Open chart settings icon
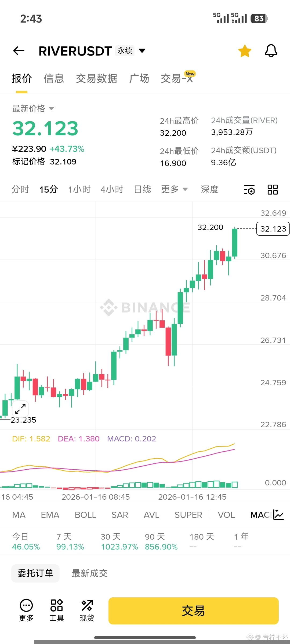The width and height of the screenshot is (290, 644). click(x=249, y=190)
